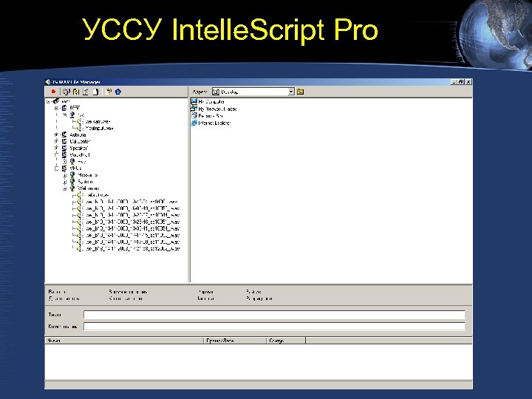Click the folder button beside Desktop combo

300,92
